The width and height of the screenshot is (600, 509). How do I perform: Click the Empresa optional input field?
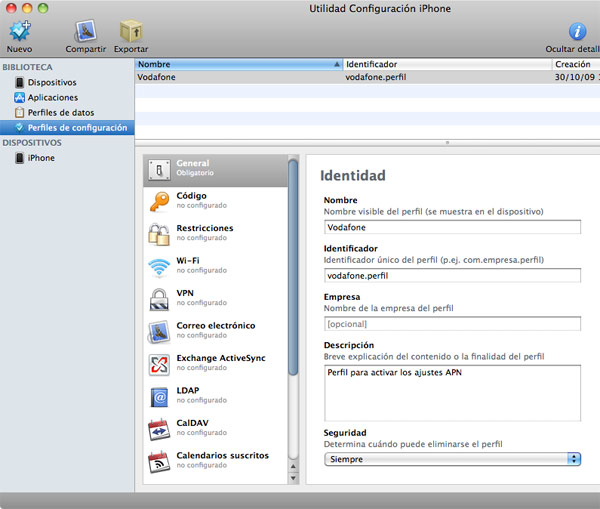[452, 324]
